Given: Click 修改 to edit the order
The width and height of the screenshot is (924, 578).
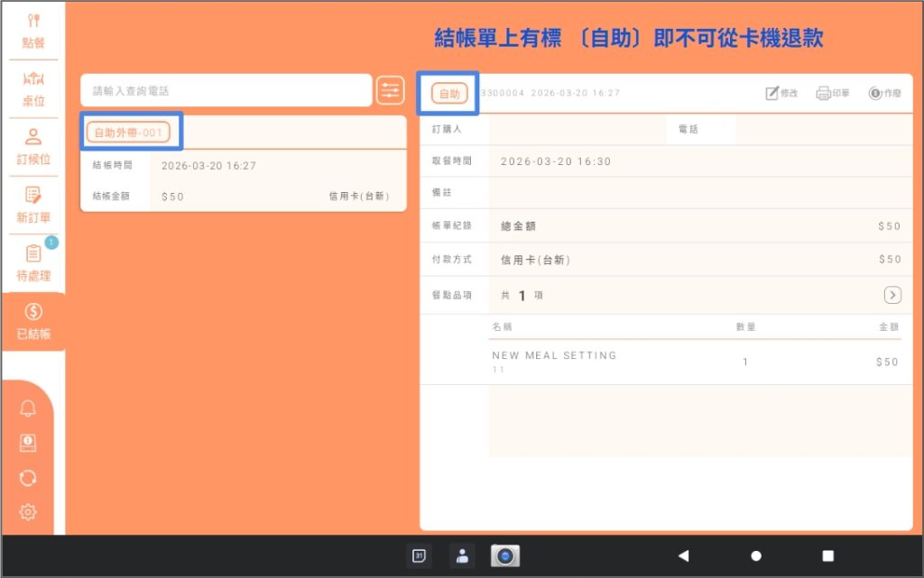Looking at the screenshot, I should pyautogui.click(x=781, y=93).
